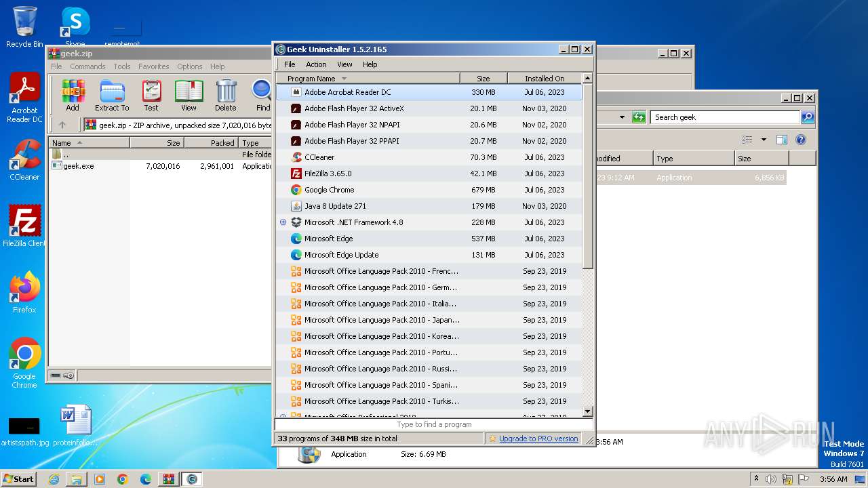Sort by Type column in Explorer window
This screenshot has height=488, width=868.
click(x=694, y=159)
